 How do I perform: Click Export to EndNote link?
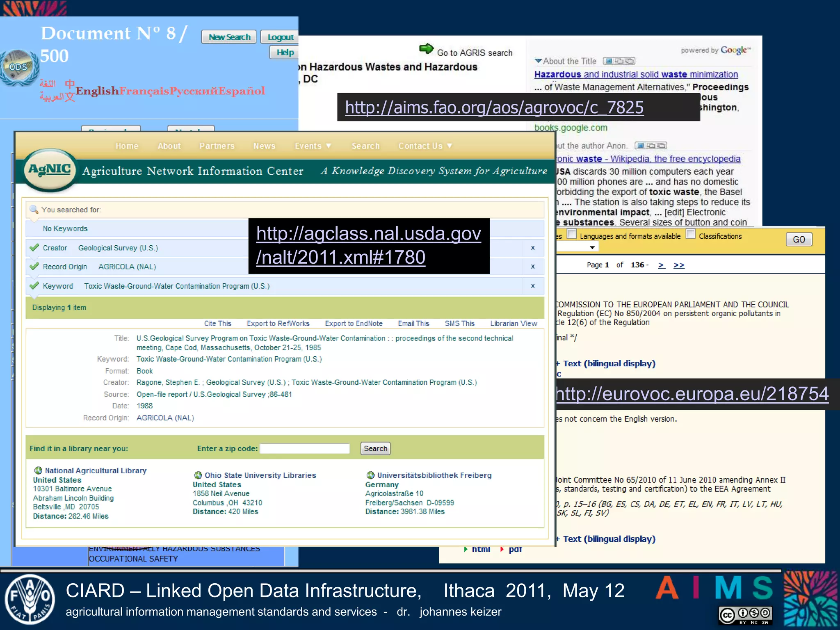(x=354, y=324)
